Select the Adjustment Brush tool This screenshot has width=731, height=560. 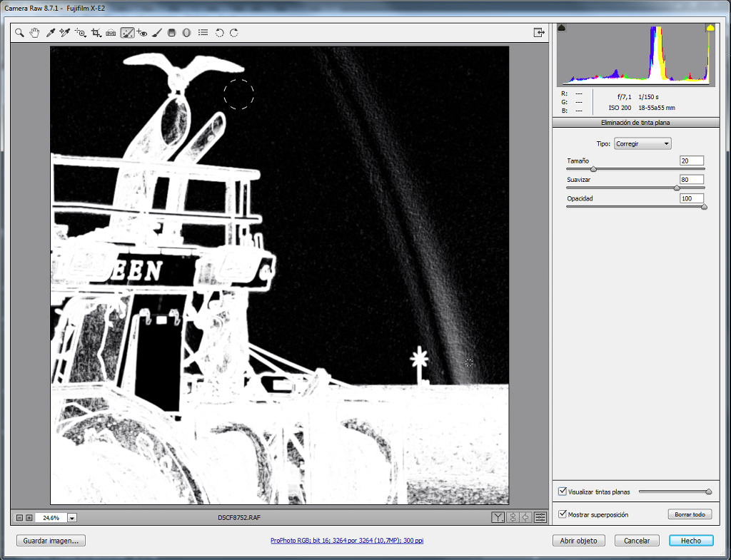click(x=157, y=33)
